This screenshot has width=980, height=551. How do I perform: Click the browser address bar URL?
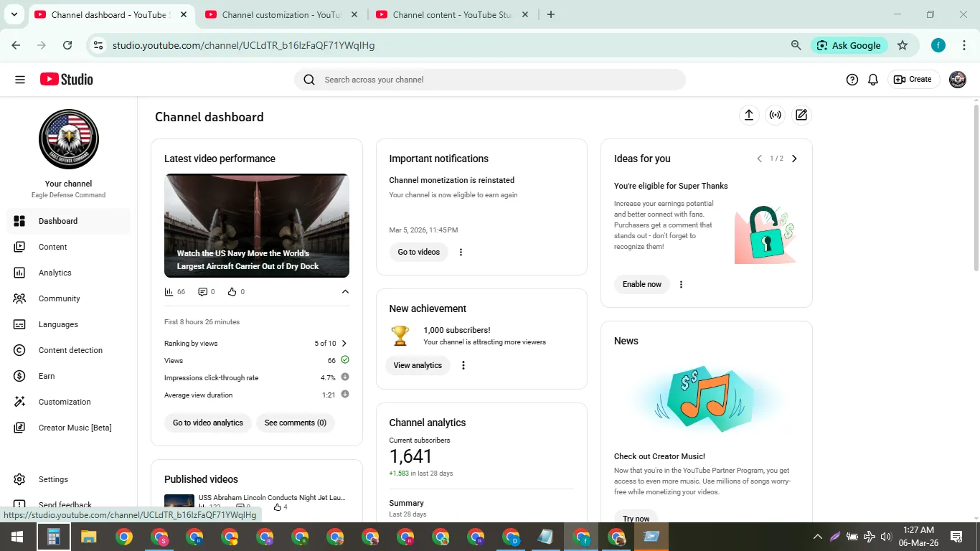pyautogui.click(x=243, y=45)
